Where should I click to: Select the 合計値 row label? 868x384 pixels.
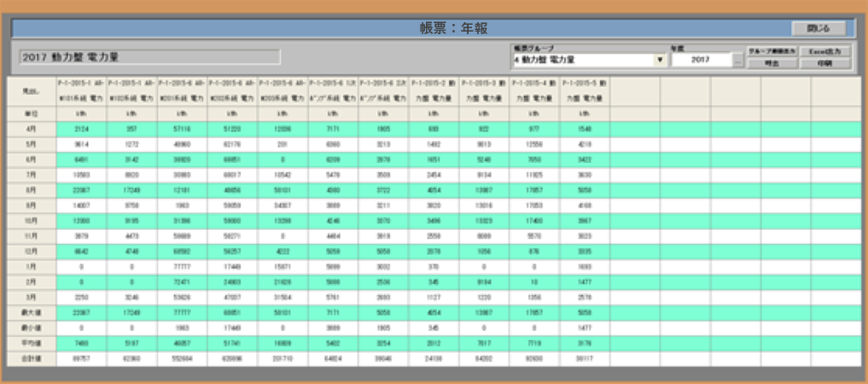[31, 359]
